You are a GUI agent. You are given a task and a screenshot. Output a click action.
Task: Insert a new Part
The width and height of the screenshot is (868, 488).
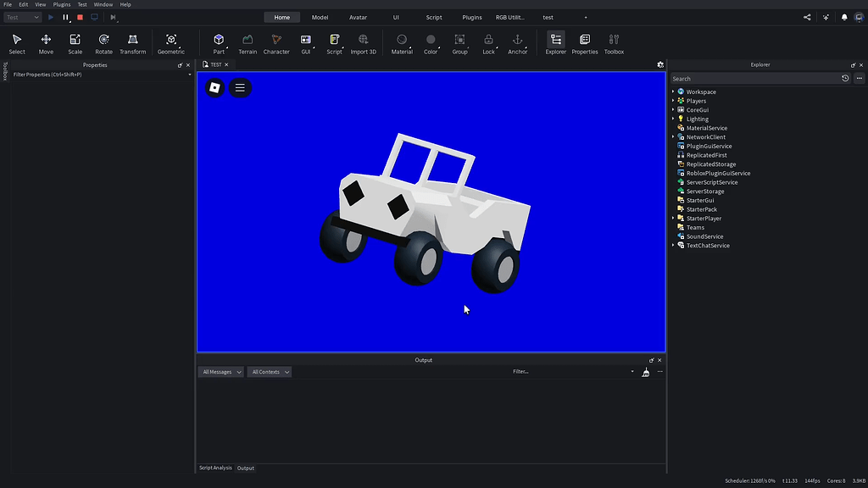point(219,42)
